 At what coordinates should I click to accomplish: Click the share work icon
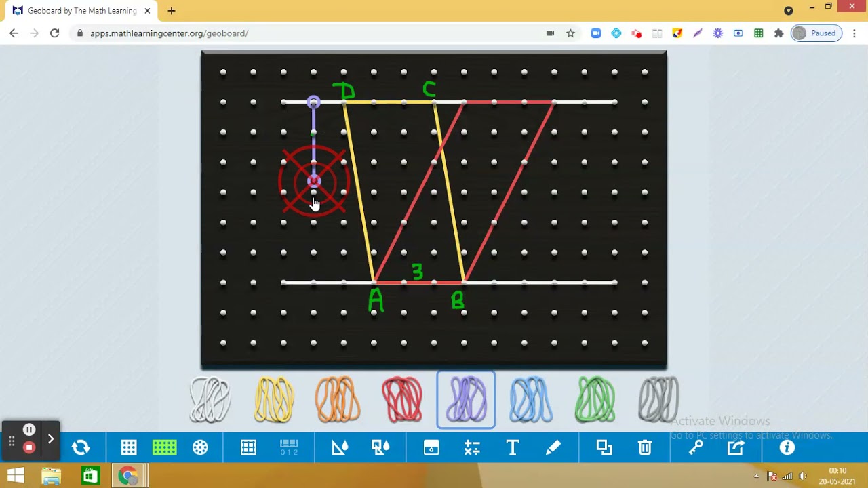pyautogui.click(x=736, y=447)
